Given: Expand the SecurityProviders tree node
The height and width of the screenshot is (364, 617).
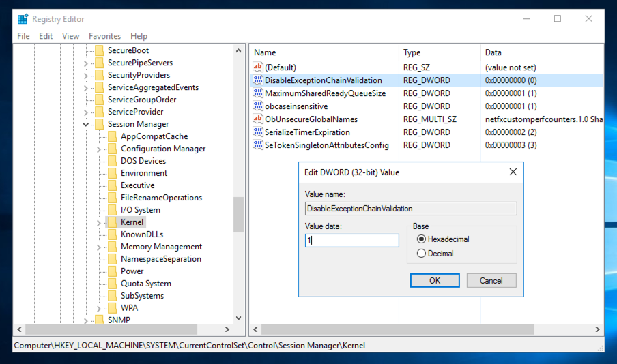Looking at the screenshot, I should point(86,76).
